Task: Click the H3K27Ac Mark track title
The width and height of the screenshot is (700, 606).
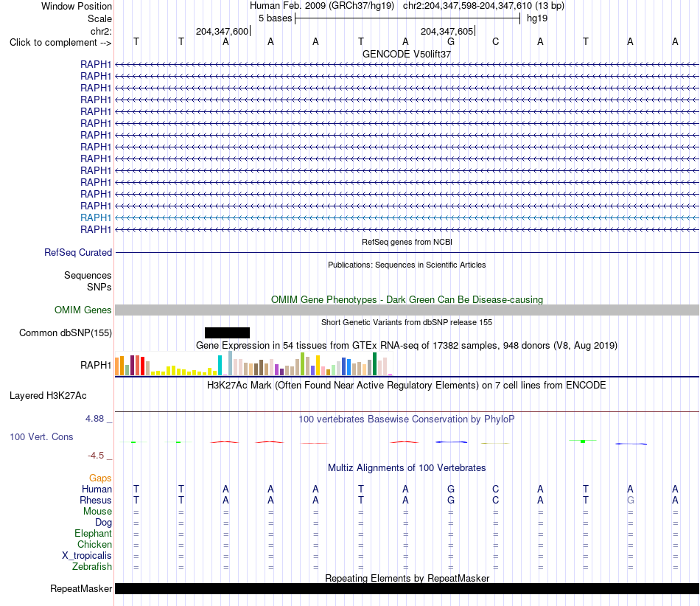Action: coord(407,385)
